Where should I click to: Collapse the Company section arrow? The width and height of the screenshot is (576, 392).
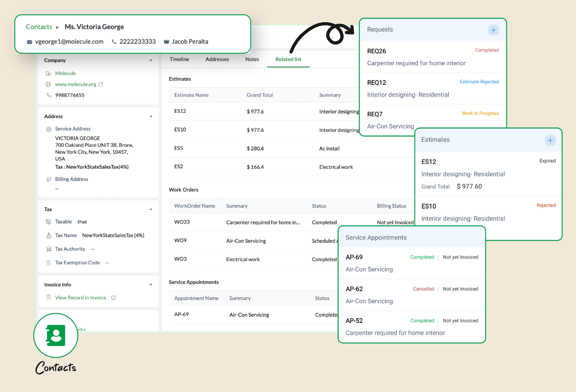tap(151, 61)
